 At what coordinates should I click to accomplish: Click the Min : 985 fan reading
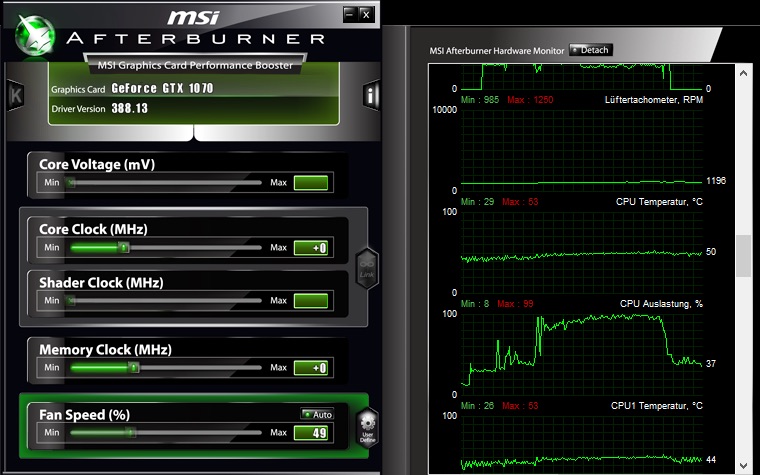(x=479, y=100)
